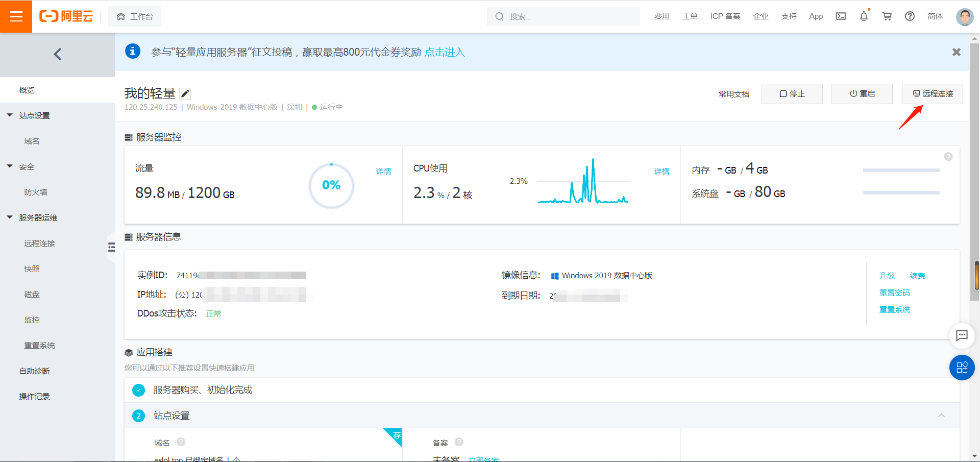Open the 工作台 workbench home

135,16
